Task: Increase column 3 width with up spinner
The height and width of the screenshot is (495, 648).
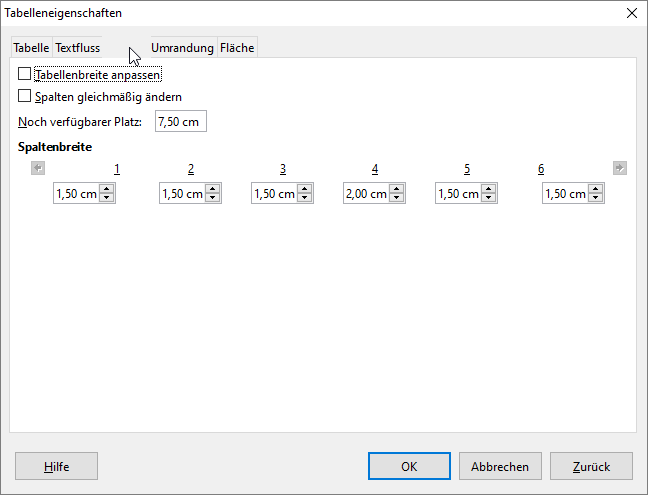Action: pyautogui.click(x=305, y=190)
